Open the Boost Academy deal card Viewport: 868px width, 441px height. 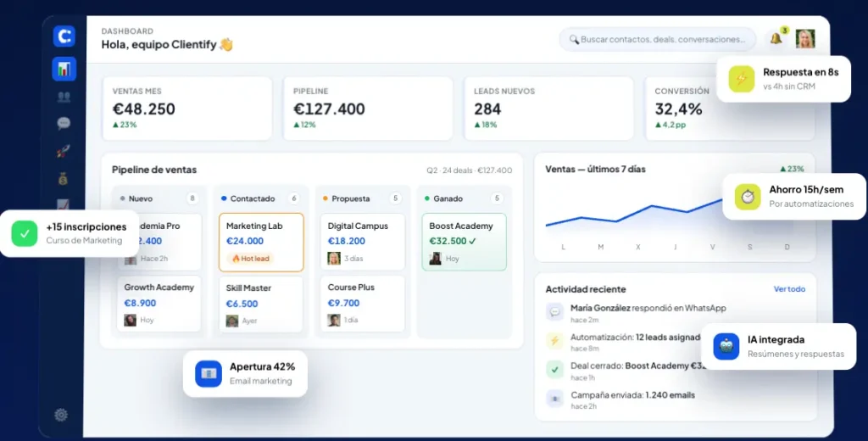point(464,242)
